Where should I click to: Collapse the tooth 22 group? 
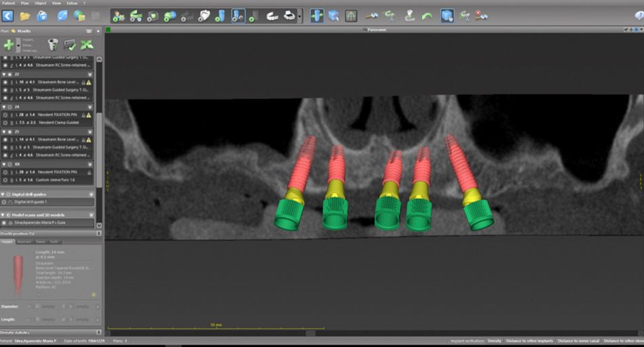(x=4, y=75)
